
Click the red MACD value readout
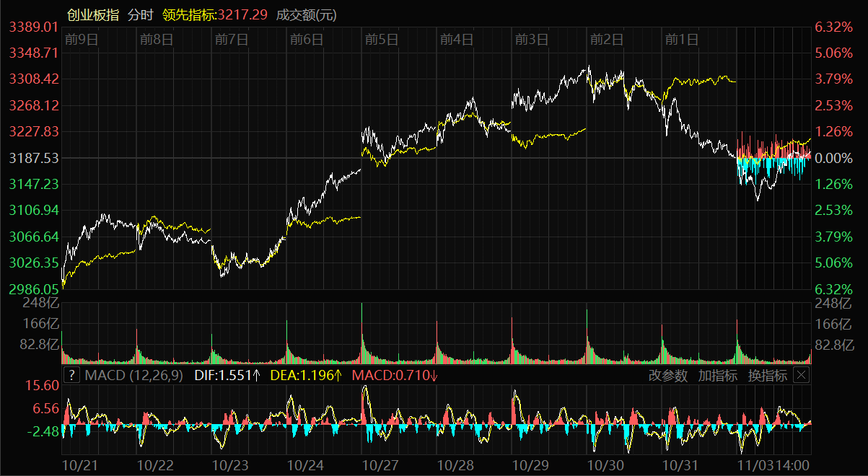pos(395,375)
